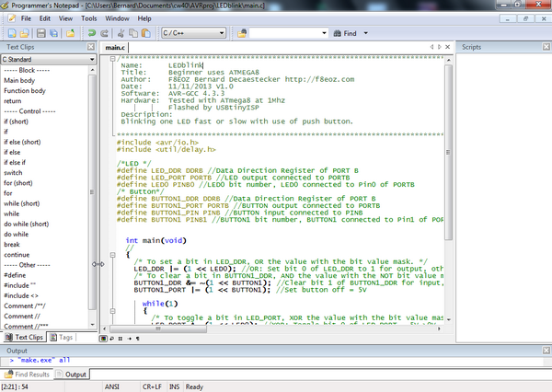Viewport: 552px width, 392px height.
Task: Click the Paste clipboard icon
Action: click(x=146, y=33)
